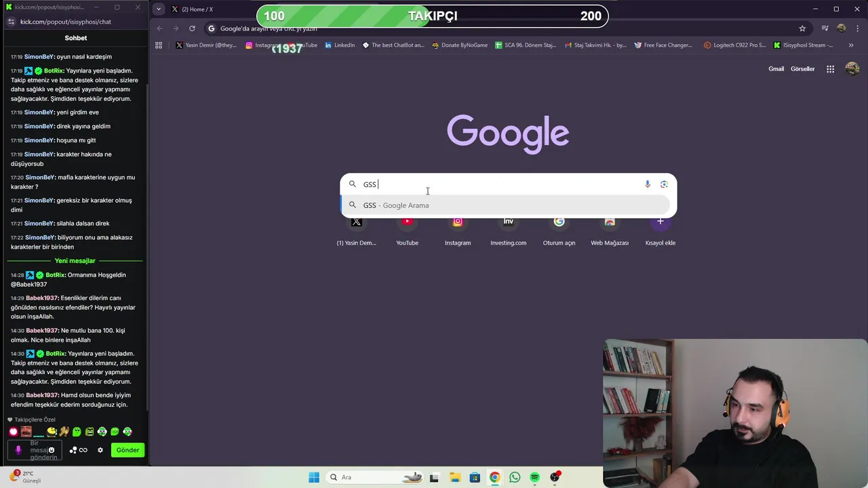Open the Google apps grid
The width and height of the screenshot is (868, 488).
click(x=830, y=69)
